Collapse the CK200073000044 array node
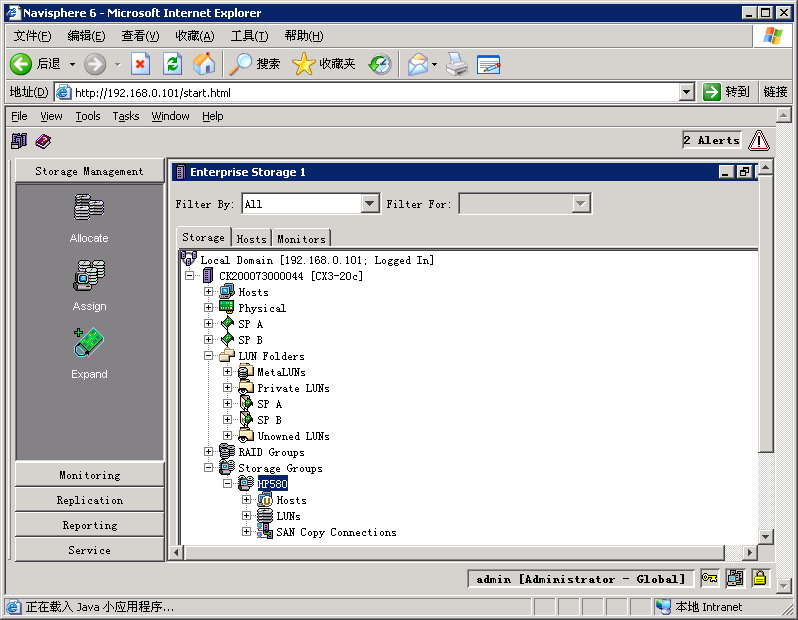This screenshot has width=798, height=620. pyautogui.click(x=189, y=275)
